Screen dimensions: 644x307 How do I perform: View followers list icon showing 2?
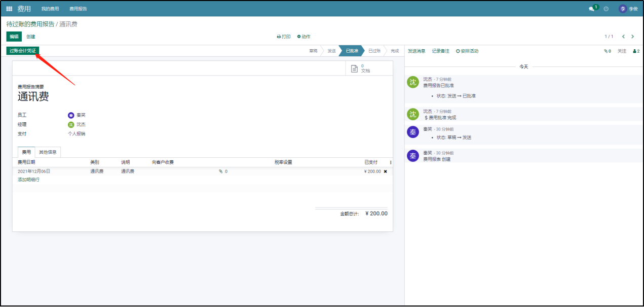tap(636, 51)
